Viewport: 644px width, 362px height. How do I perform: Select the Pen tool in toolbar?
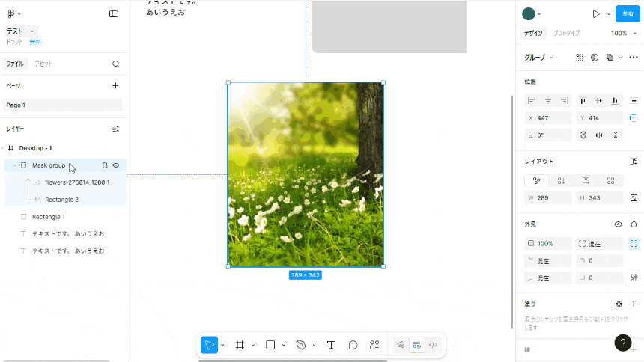pos(301,345)
